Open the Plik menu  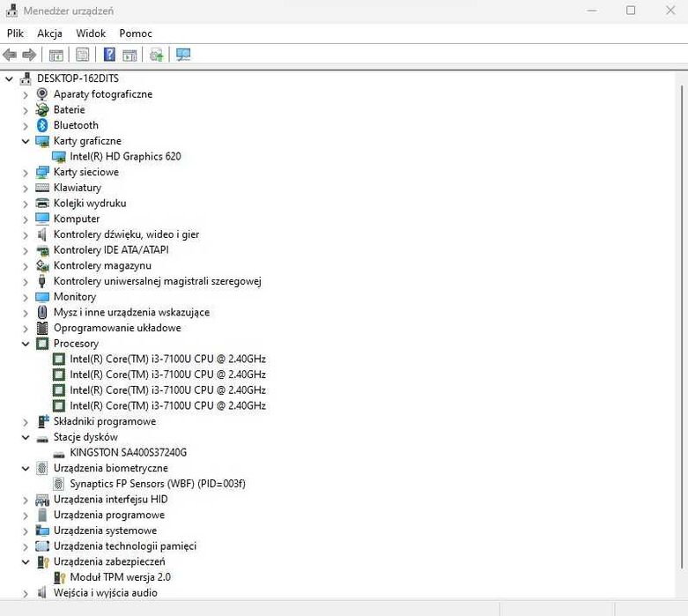click(x=15, y=33)
